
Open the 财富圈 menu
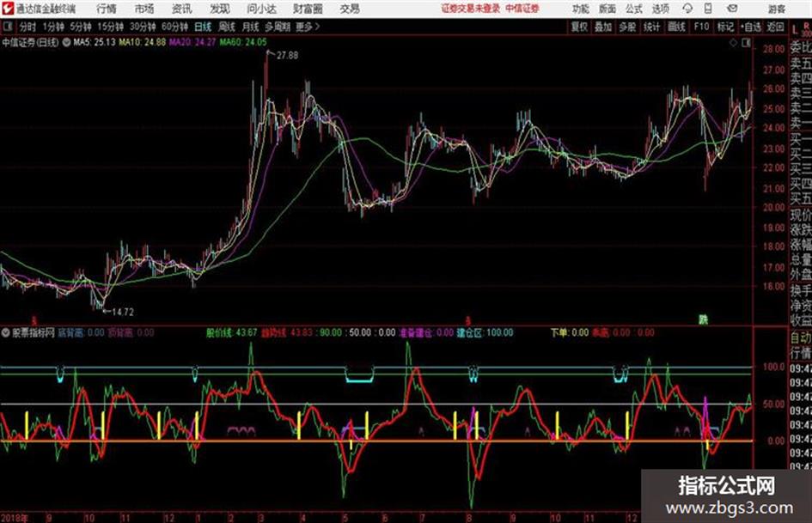pos(308,9)
